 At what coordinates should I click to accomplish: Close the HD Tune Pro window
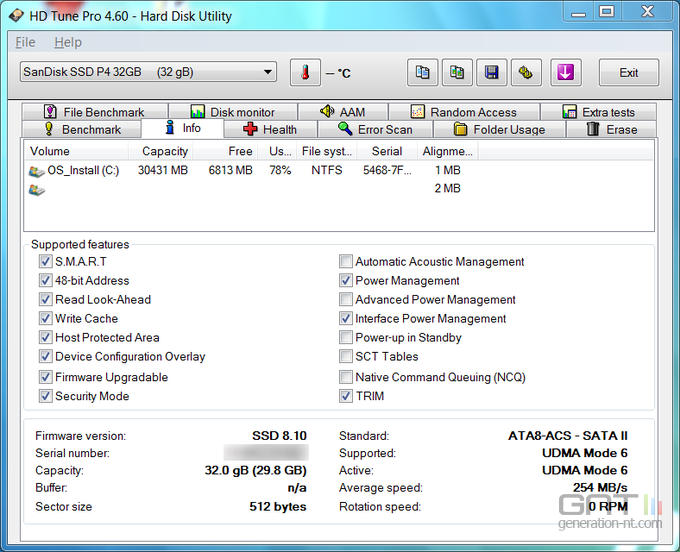tap(647, 12)
